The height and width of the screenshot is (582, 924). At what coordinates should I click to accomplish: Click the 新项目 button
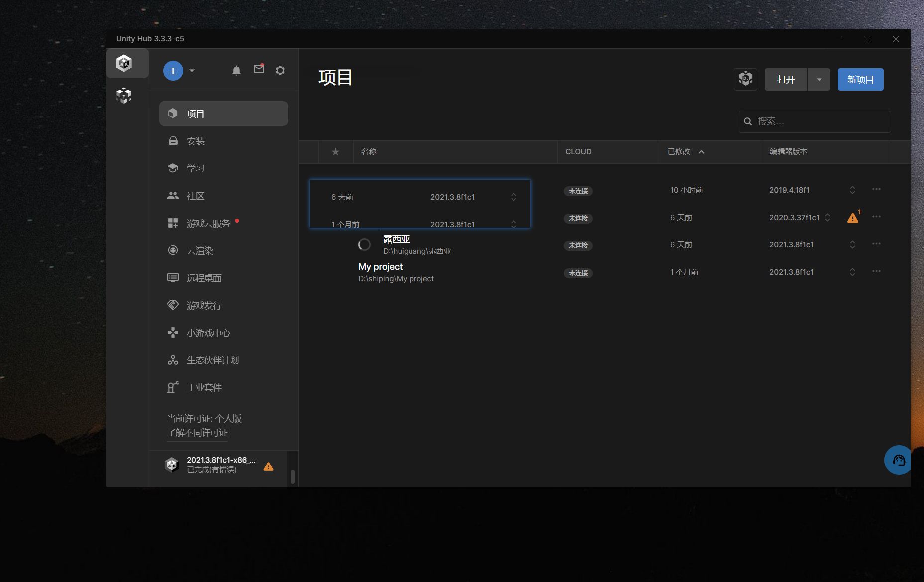tap(860, 79)
